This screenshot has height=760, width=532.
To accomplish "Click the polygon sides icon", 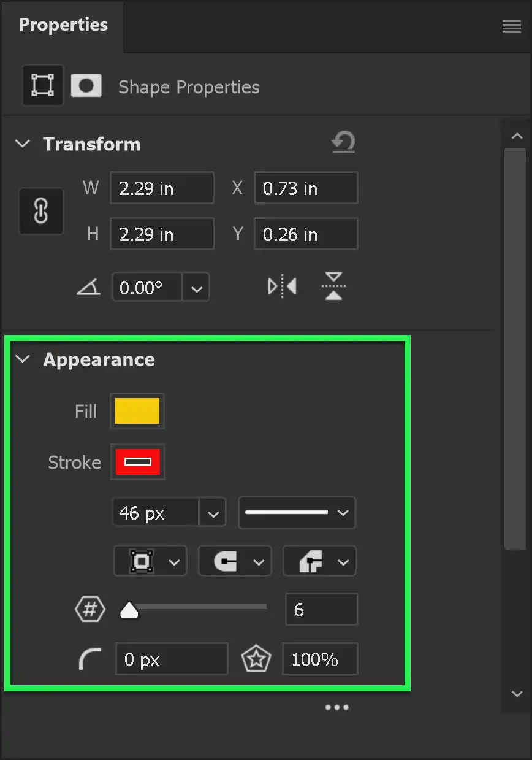I will [89, 609].
